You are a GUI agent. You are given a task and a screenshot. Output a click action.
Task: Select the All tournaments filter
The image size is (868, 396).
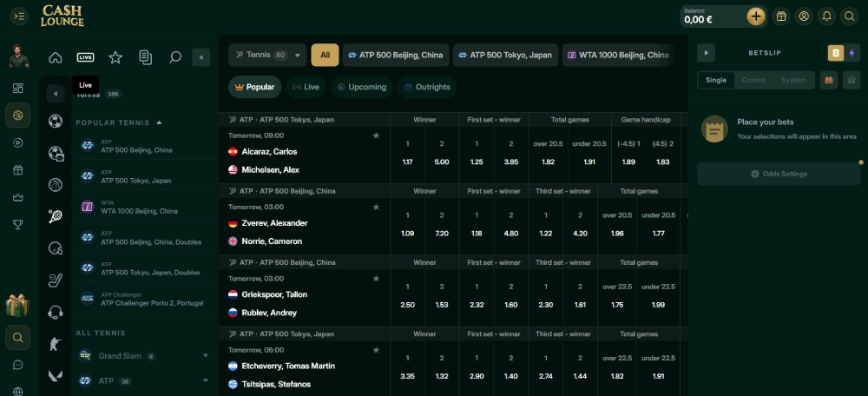point(325,55)
